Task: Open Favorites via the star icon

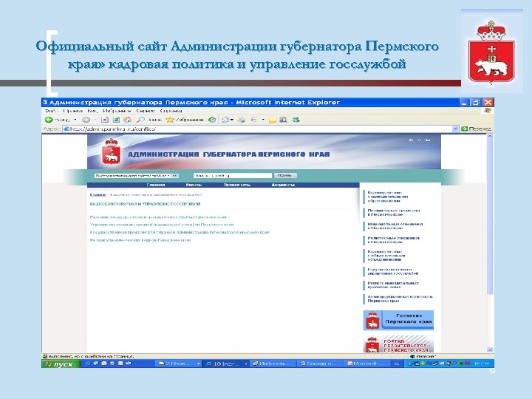Action: click(170, 120)
